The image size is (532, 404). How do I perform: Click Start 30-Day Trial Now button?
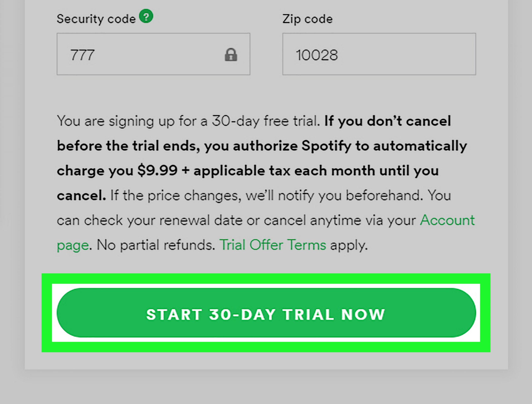coord(266,313)
